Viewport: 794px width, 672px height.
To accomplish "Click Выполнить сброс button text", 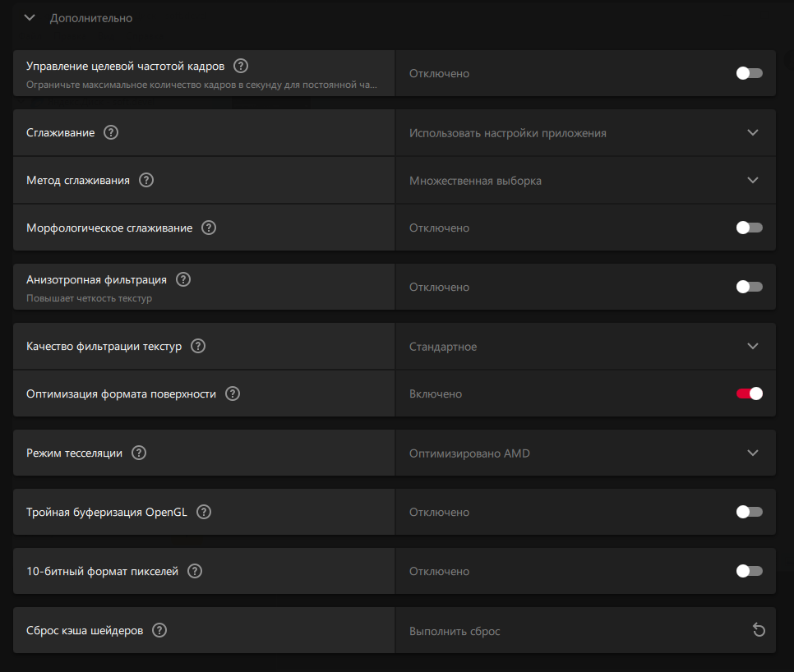I will pos(455,631).
